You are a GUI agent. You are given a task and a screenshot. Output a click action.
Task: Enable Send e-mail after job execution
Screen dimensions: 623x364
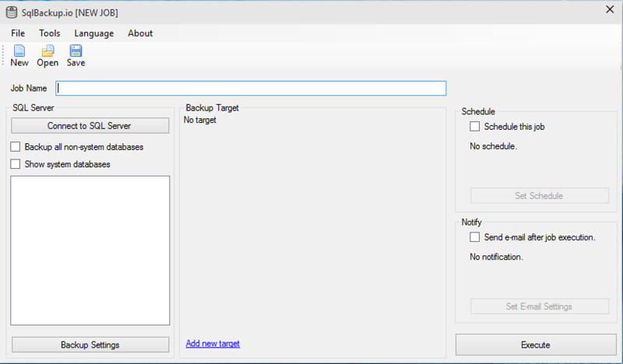point(474,237)
